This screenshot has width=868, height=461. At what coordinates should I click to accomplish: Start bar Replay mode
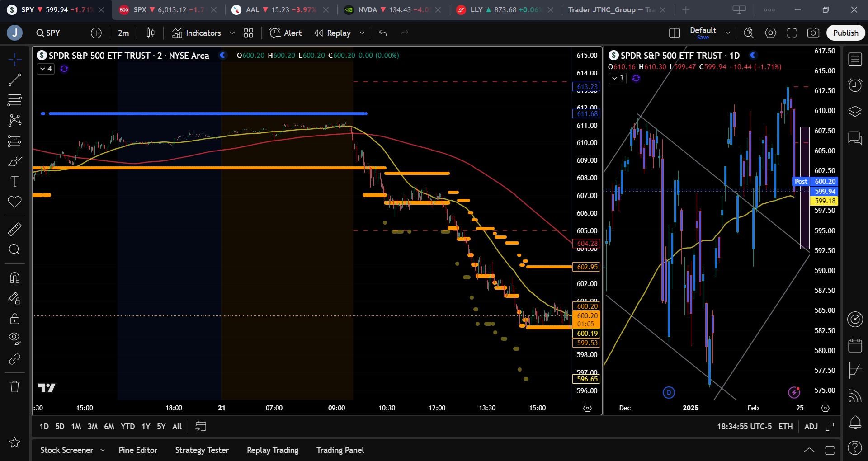pyautogui.click(x=332, y=33)
